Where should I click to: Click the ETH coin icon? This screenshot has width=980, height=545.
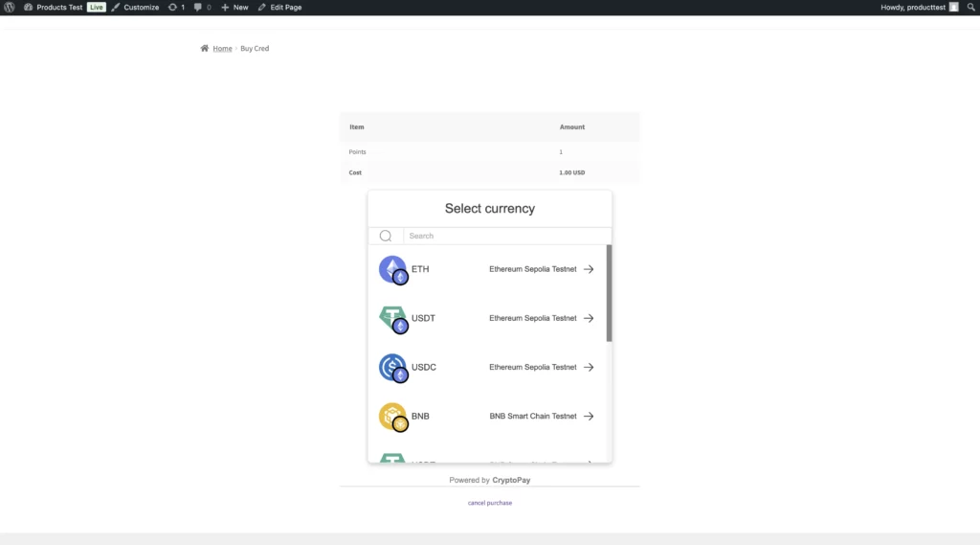pyautogui.click(x=392, y=269)
